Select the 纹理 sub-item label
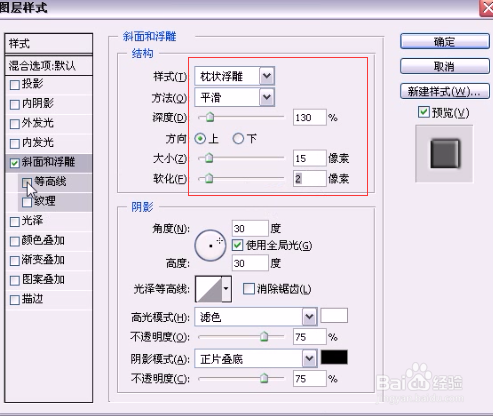This screenshot has height=416, width=493. 45,202
